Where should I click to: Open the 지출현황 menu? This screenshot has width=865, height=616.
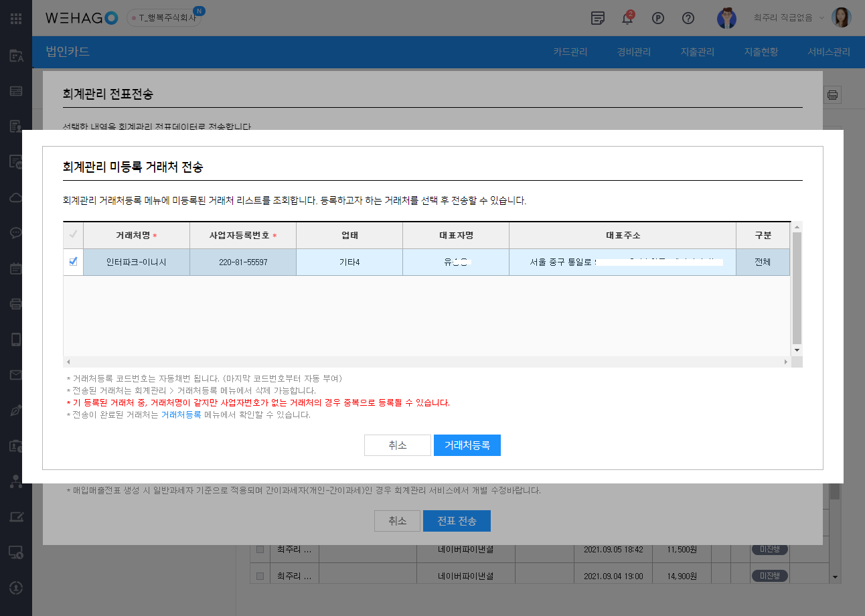(x=761, y=52)
